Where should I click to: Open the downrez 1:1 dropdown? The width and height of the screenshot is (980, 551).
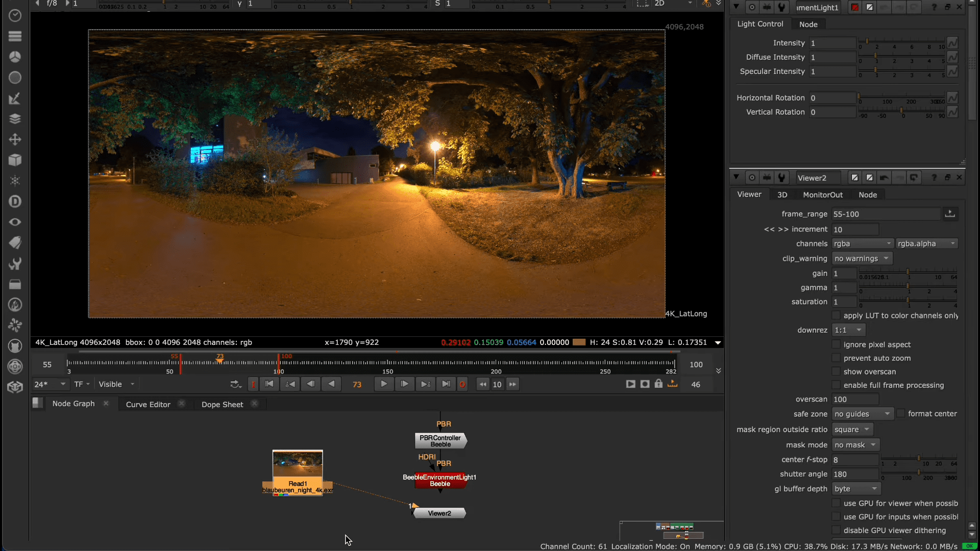coord(848,330)
